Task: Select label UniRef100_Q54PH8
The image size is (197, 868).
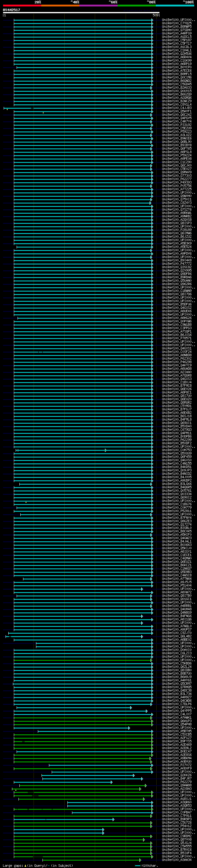Action: point(177,724)
